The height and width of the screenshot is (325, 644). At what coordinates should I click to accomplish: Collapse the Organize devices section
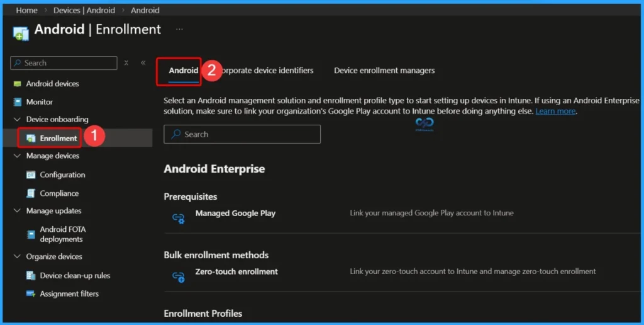tap(17, 256)
